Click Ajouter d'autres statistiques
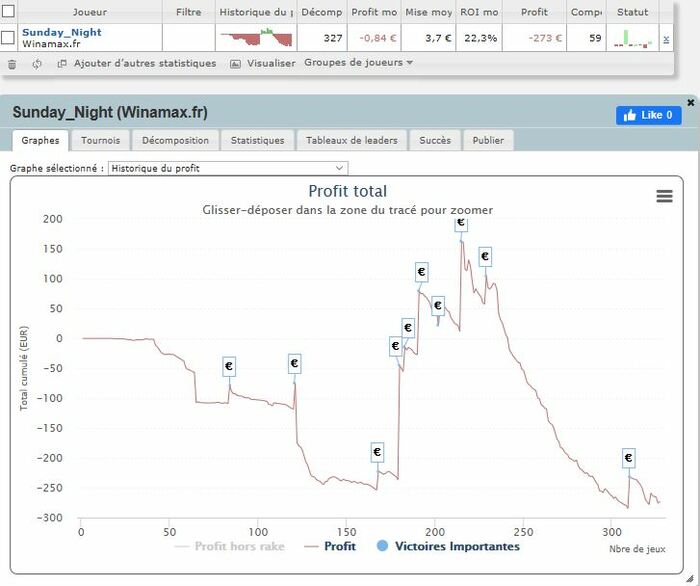The width and height of the screenshot is (700, 586). pos(145,63)
